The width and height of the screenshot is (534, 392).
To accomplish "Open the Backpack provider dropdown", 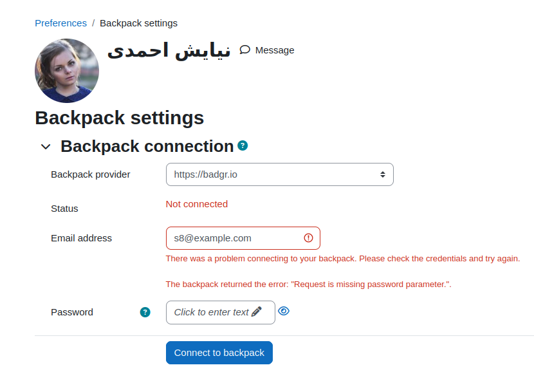I will pos(280,174).
